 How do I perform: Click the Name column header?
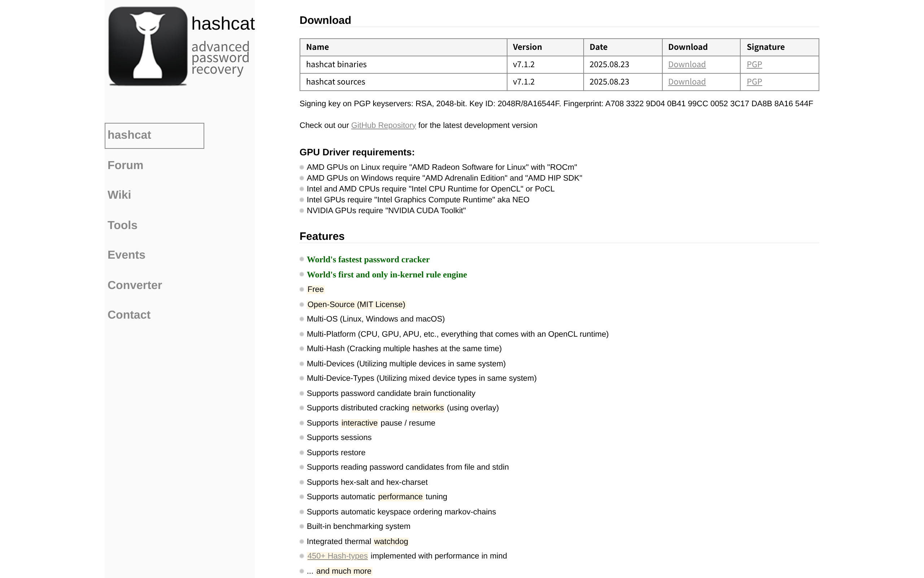pos(403,47)
